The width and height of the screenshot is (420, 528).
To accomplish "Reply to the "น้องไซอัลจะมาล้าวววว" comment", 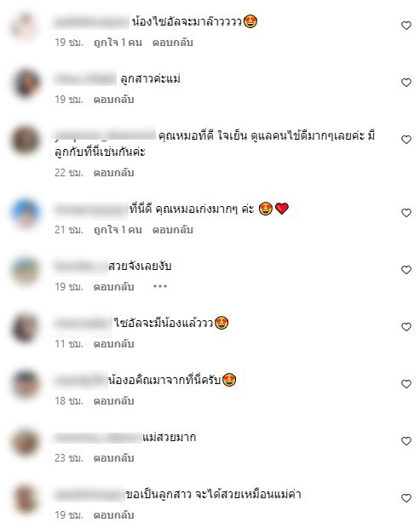I will [172, 43].
